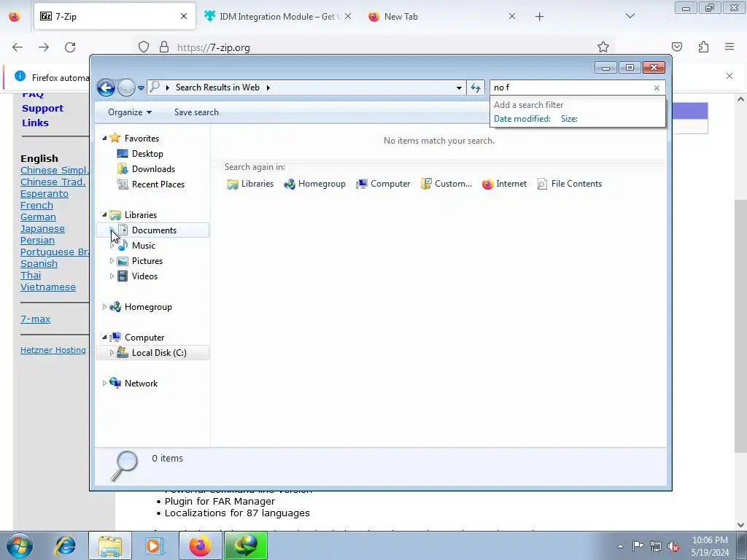Click the Homegroup icon in navigation pane
Screen dimensions: 747x560
[x=115, y=307]
